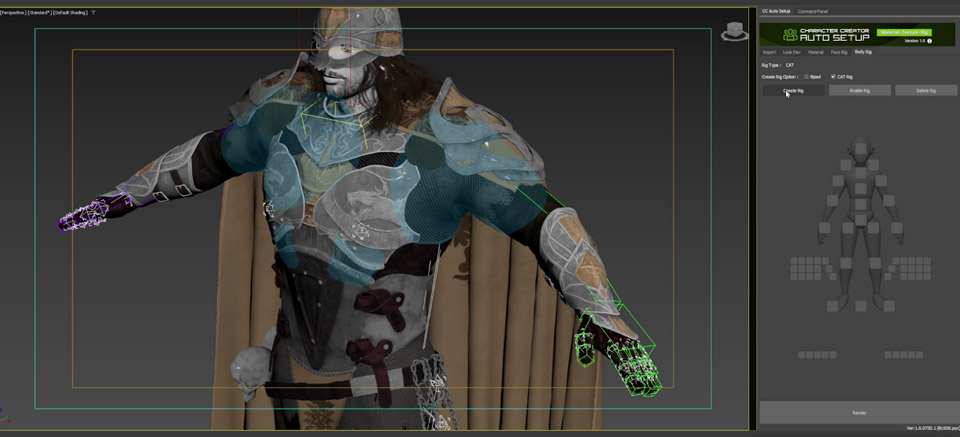Click the Enable Rig button
The width and height of the screenshot is (960, 437).
point(859,90)
